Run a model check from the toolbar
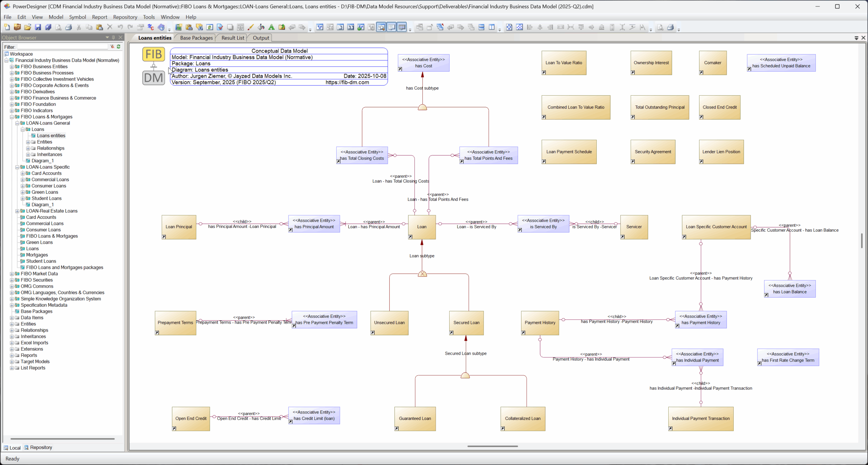Viewport: 868px width, 465px height. [220, 27]
